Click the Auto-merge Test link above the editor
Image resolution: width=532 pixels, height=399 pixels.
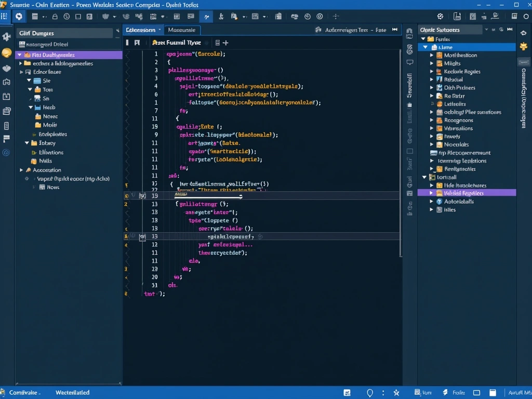click(x=358, y=30)
